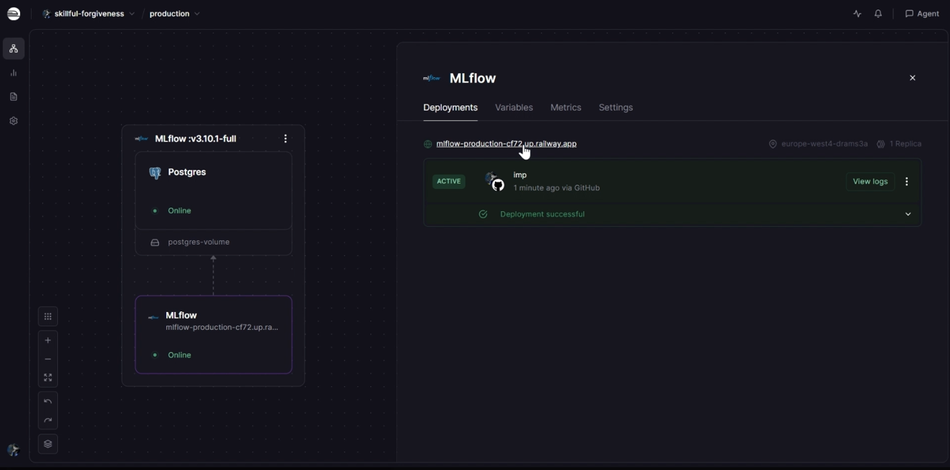Click the globe icon beside the domain

tap(428, 144)
